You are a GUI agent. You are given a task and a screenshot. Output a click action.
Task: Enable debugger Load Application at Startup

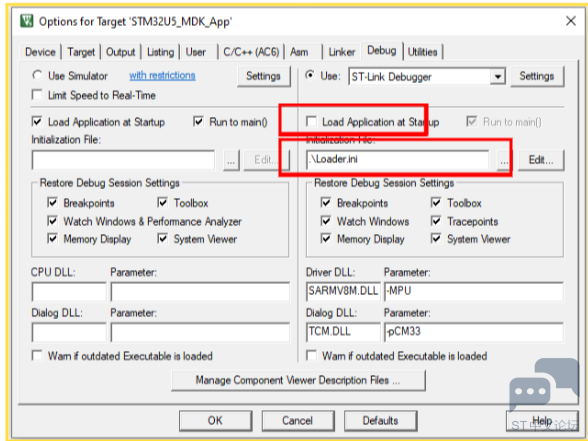[311, 122]
